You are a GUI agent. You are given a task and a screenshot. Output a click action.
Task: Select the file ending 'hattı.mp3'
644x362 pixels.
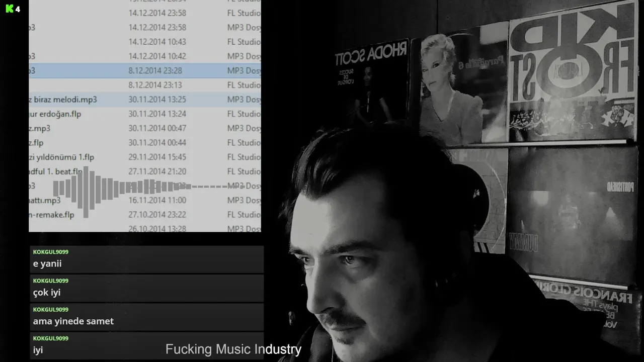pos(45,200)
